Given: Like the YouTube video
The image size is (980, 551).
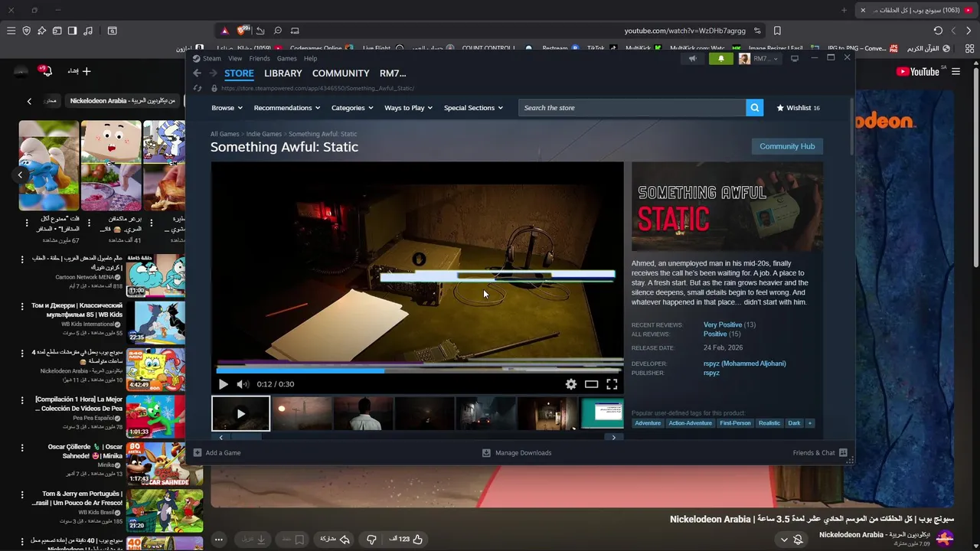Looking at the screenshot, I should pyautogui.click(x=418, y=539).
